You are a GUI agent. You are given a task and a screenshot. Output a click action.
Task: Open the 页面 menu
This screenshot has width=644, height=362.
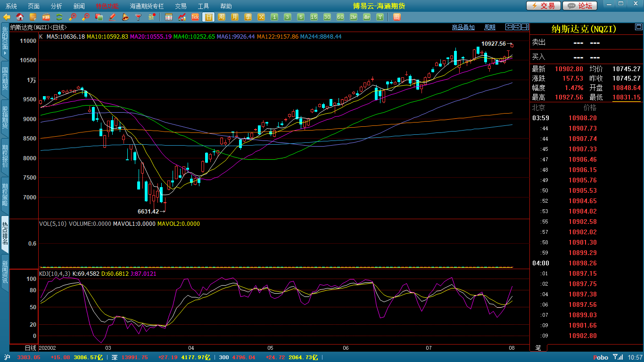[x=34, y=6]
